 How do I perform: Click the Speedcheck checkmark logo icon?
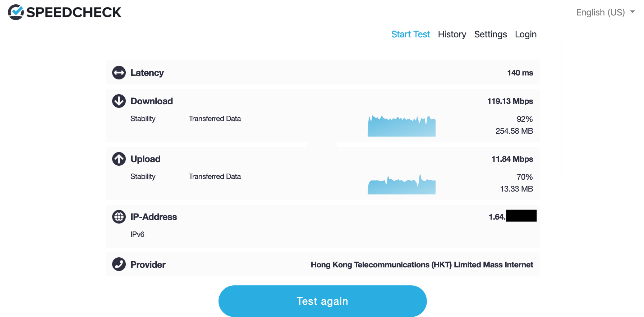pos(16,12)
